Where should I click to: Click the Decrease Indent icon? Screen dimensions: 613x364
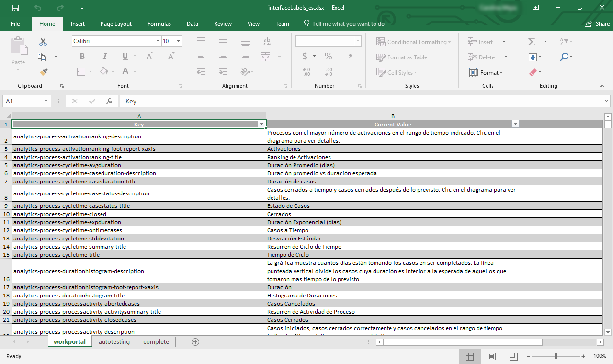coord(201,72)
